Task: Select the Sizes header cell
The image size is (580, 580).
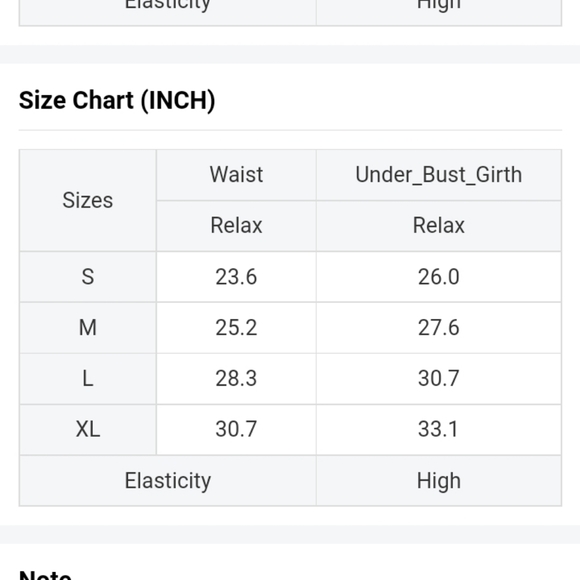Action: (x=88, y=200)
